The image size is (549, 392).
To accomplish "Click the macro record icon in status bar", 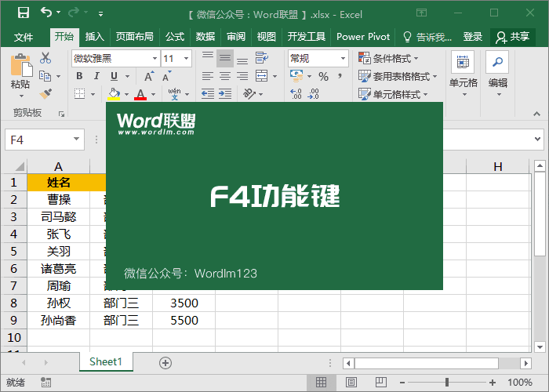I will click(45, 383).
